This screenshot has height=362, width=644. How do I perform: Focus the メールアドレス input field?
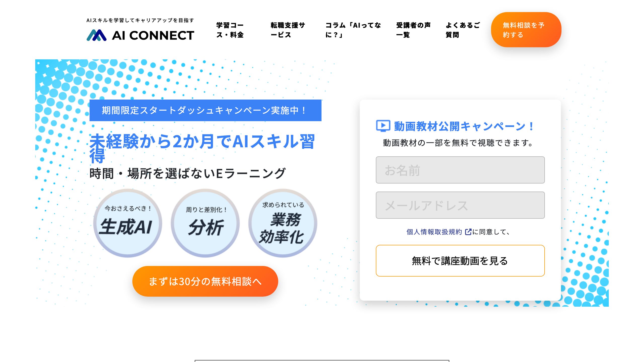pyautogui.click(x=460, y=205)
